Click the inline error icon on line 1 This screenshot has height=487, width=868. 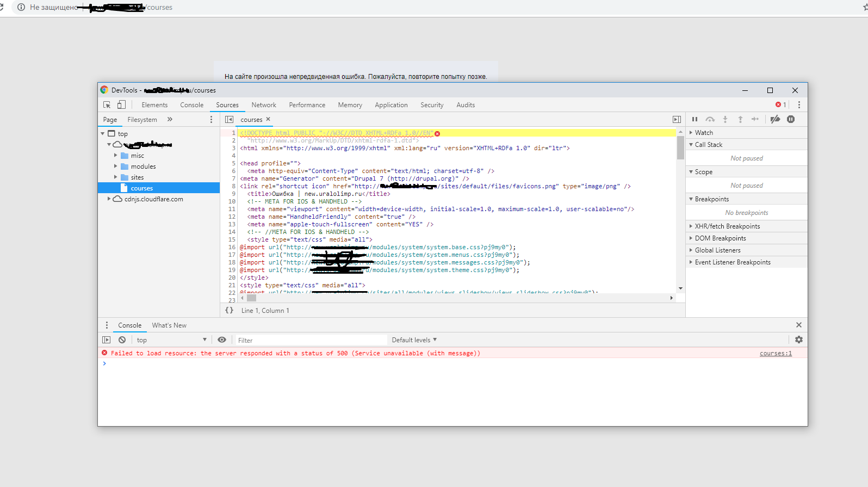[437, 133]
